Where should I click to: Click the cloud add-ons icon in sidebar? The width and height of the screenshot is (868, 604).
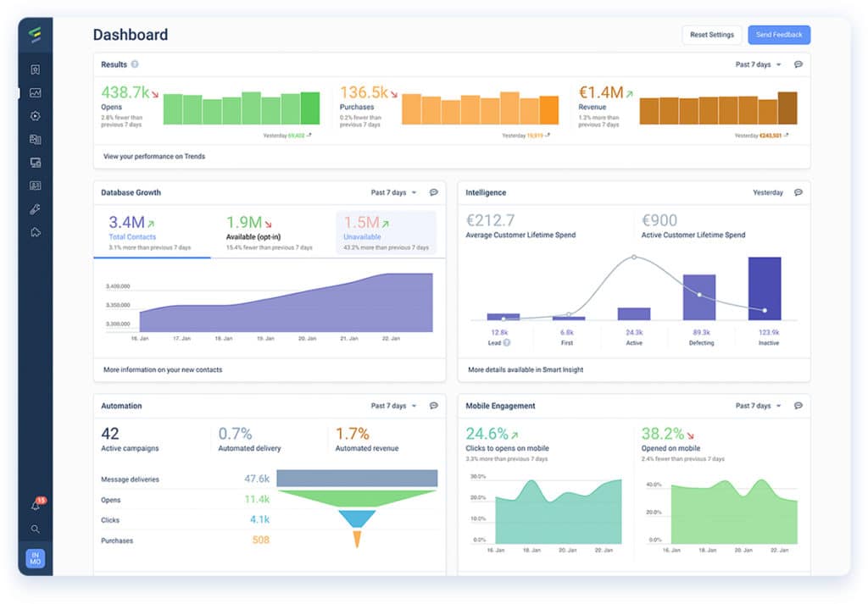[35, 232]
